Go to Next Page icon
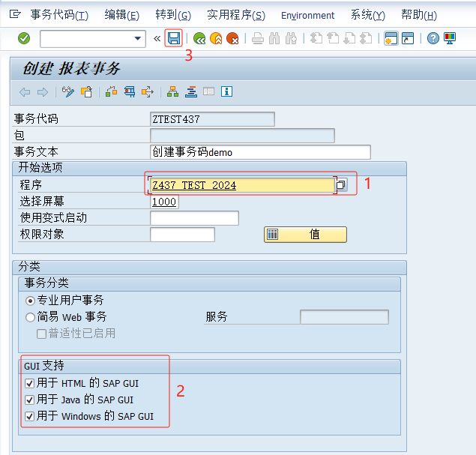The image size is (476, 455). click(349, 38)
